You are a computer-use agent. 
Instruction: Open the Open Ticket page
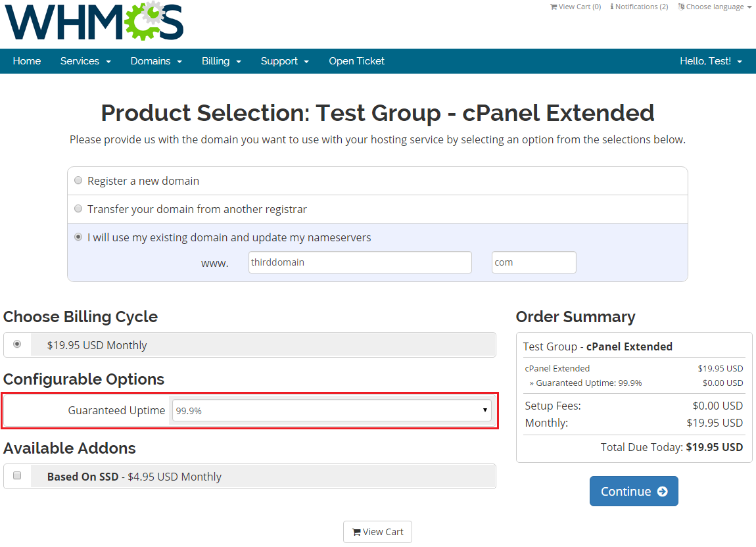click(357, 61)
